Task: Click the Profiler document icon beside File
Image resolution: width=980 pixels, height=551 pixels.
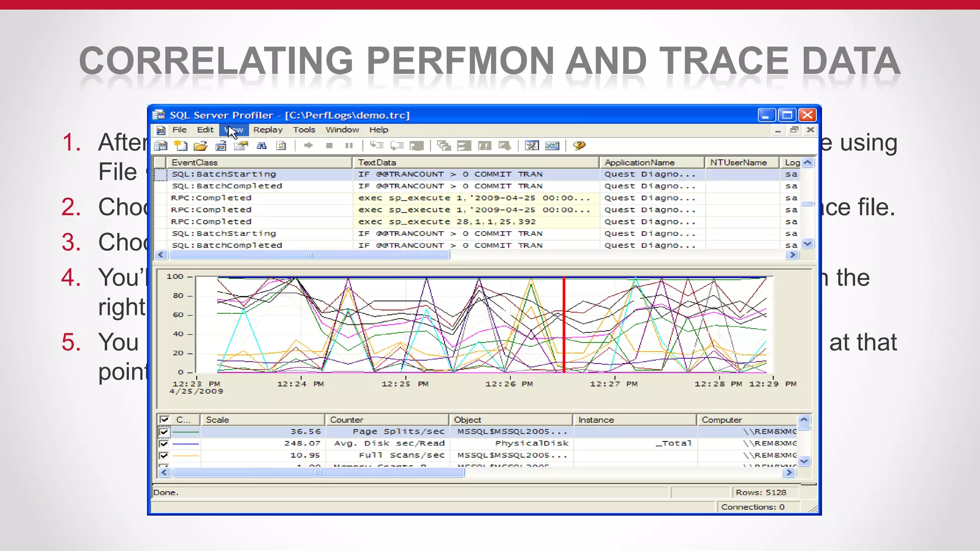Action: [x=161, y=130]
